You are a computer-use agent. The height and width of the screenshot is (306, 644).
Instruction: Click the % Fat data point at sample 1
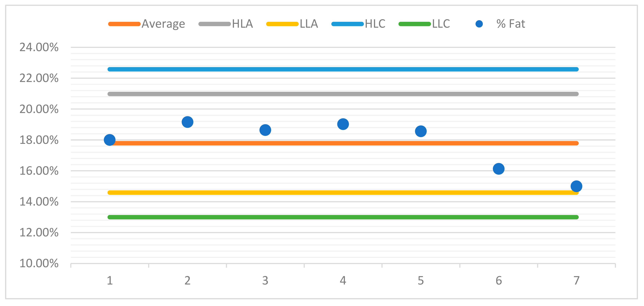click(x=109, y=140)
